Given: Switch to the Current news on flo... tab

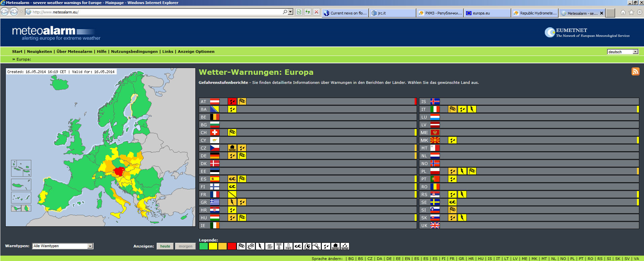Looking at the screenshot, I should [345, 13].
